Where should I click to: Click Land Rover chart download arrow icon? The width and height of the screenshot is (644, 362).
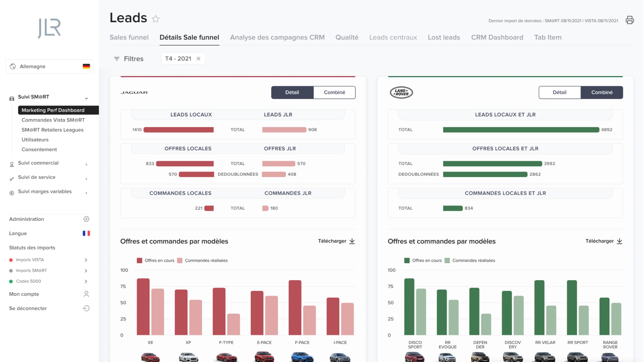pyautogui.click(x=620, y=241)
